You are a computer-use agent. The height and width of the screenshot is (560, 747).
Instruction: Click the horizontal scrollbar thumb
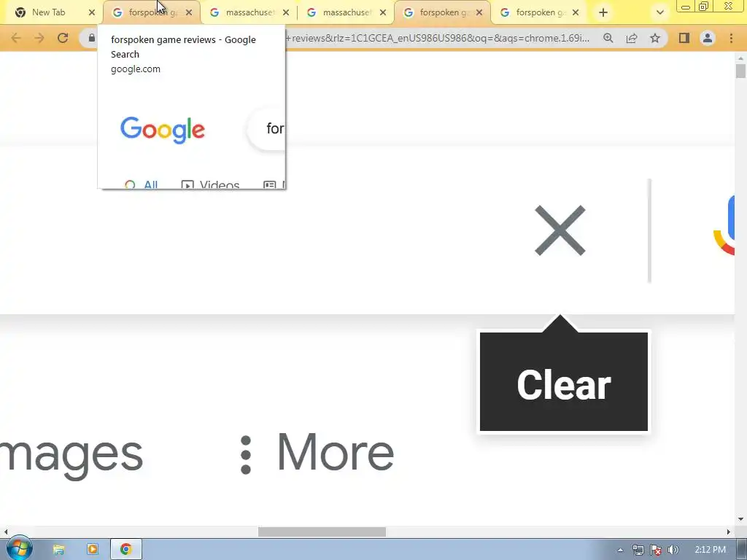322,532
